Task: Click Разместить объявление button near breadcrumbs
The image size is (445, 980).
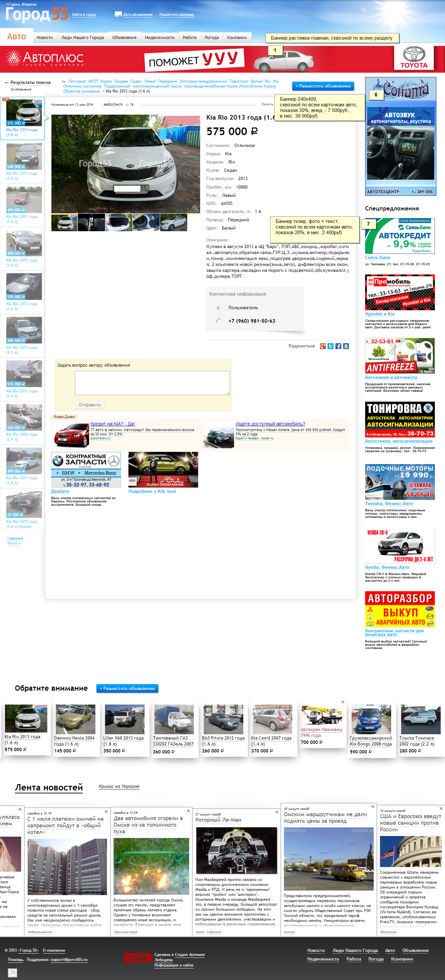Action: pyautogui.click(x=323, y=86)
